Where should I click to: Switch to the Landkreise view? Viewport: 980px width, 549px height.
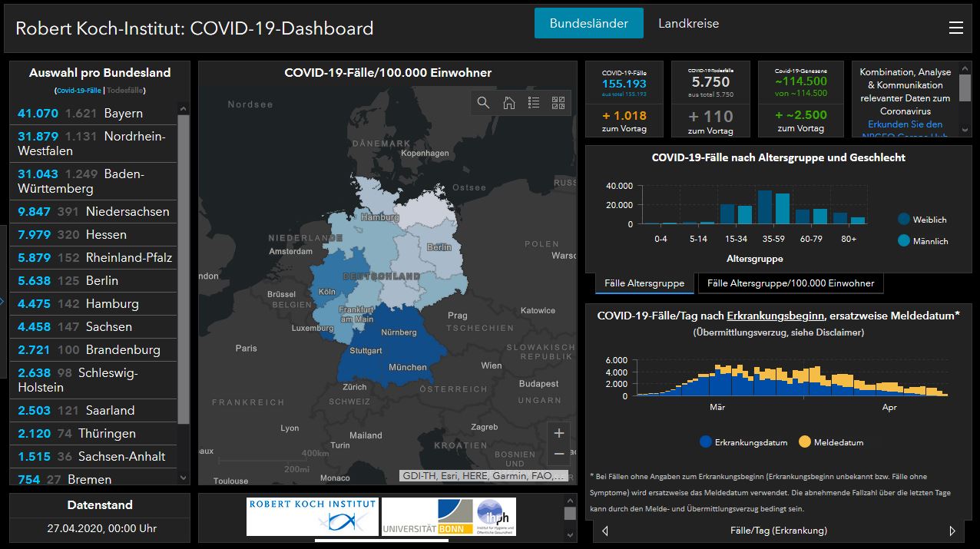click(x=687, y=23)
